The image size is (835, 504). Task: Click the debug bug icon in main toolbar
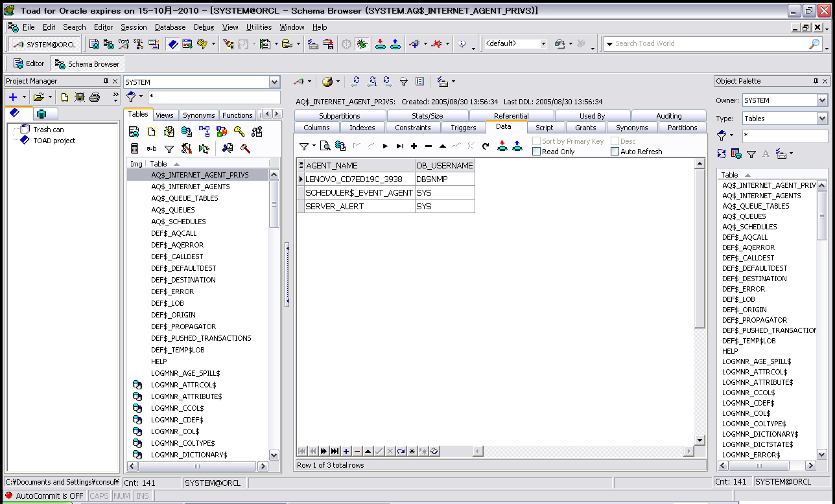362,44
